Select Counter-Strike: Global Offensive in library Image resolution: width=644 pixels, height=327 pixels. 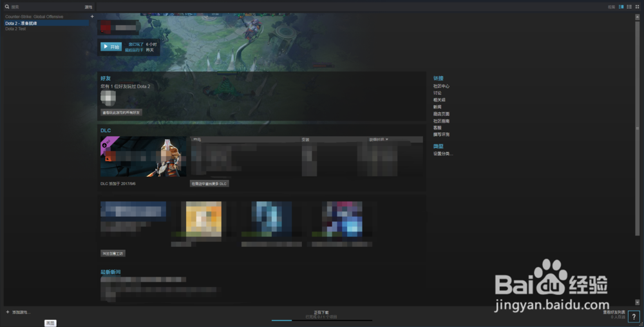click(34, 17)
